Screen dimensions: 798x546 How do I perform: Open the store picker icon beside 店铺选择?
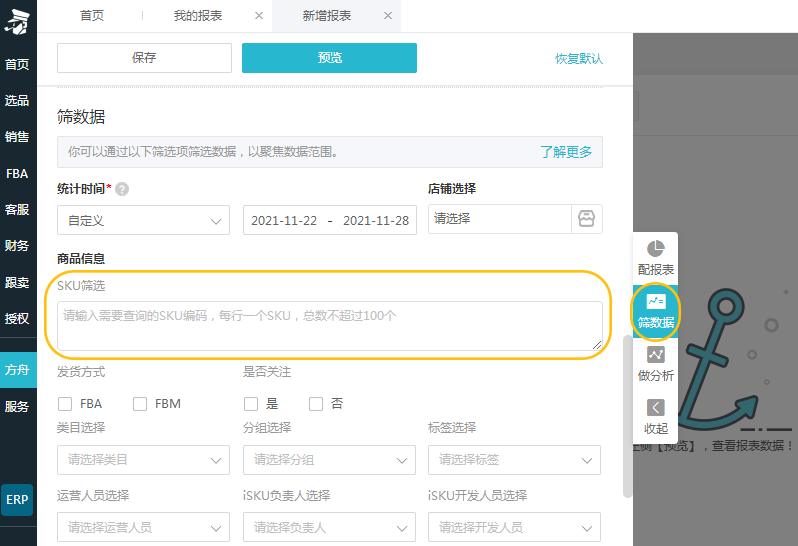(587, 219)
